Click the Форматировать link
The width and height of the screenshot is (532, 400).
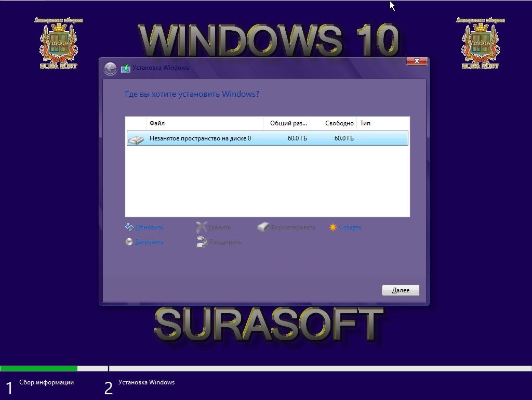(292, 227)
